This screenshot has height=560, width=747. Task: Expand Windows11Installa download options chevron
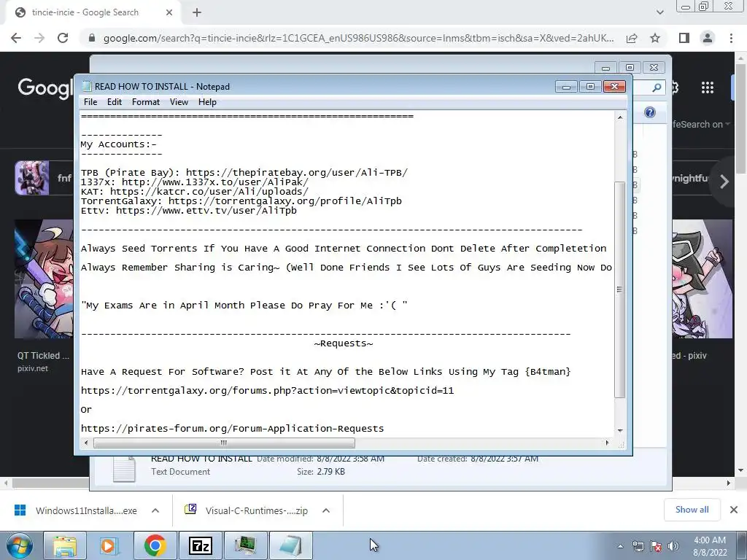[x=155, y=510]
